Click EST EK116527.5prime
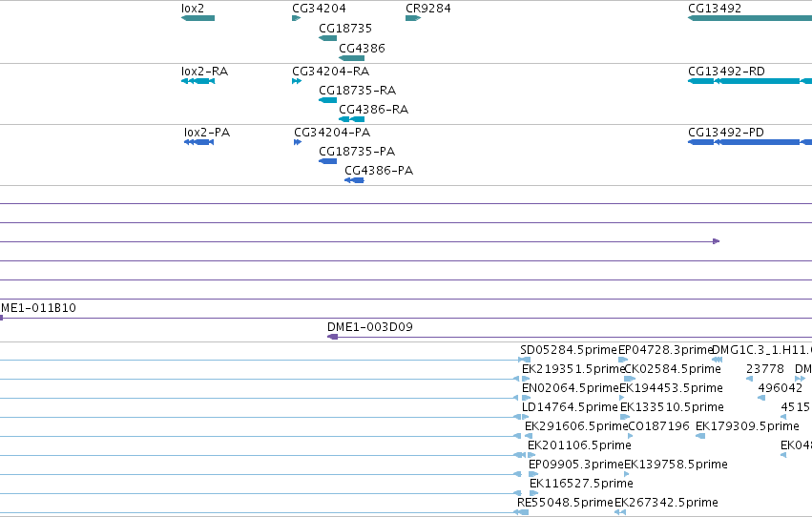 534,493
